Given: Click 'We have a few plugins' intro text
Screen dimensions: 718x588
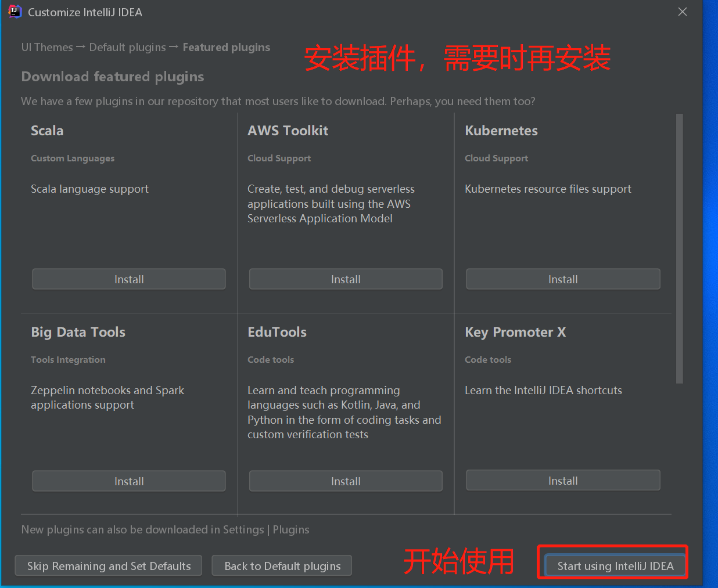Looking at the screenshot, I should click(x=278, y=102).
